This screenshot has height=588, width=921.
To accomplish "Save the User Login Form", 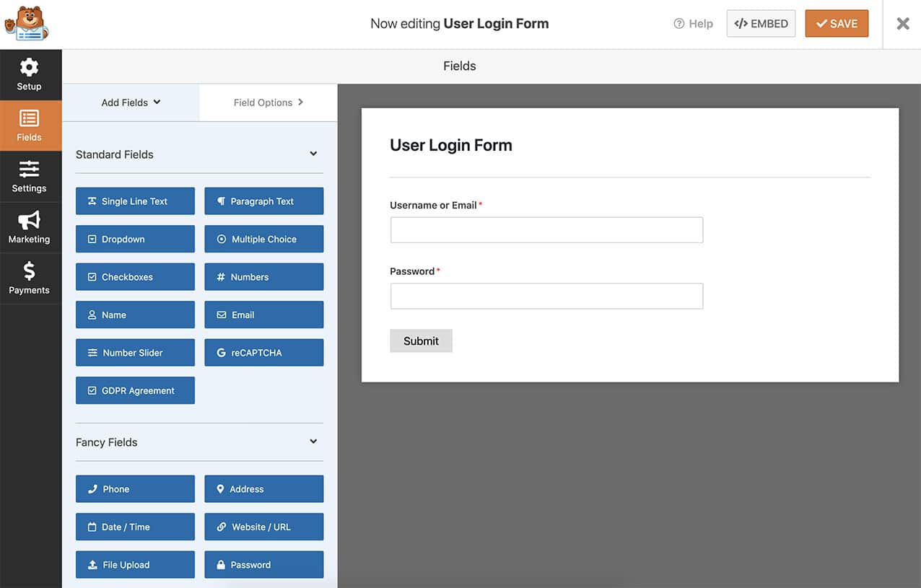I will tap(837, 23).
